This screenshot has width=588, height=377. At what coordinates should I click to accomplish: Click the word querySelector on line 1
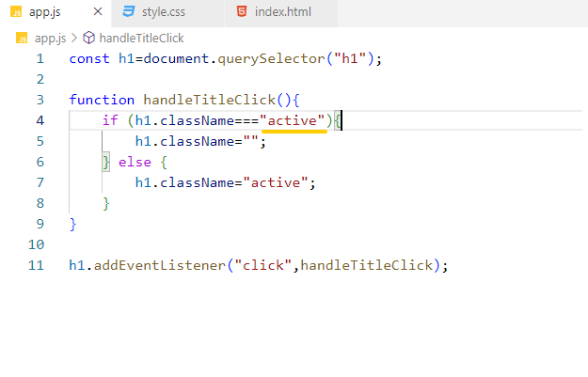pos(271,59)
